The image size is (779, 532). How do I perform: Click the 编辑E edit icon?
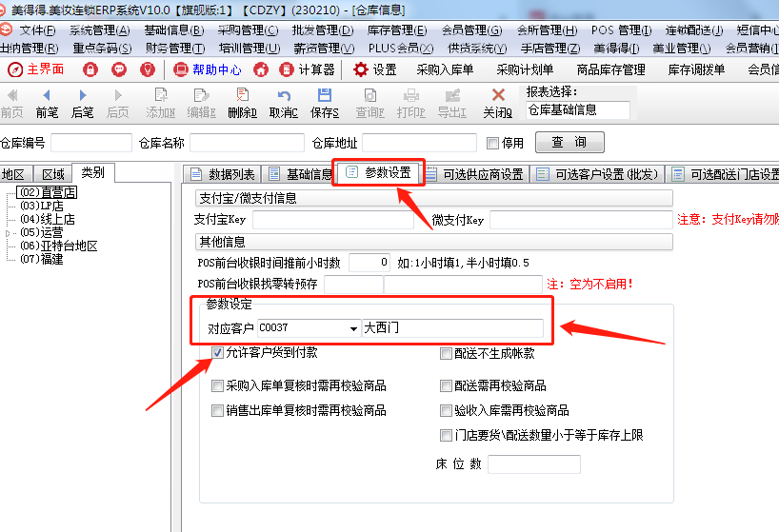click(x=201, y=95)
